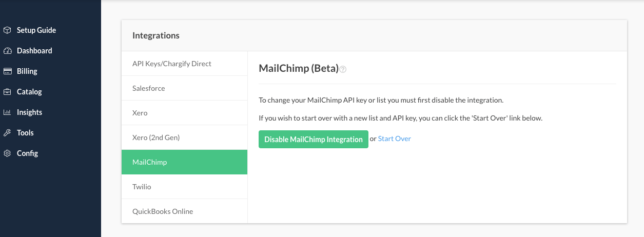Open the Config menu item label
644x237 pixels.
[27, 153]
